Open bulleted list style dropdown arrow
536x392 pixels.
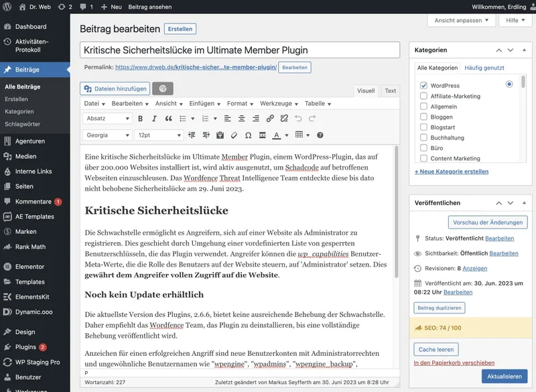tap(192, 119)
